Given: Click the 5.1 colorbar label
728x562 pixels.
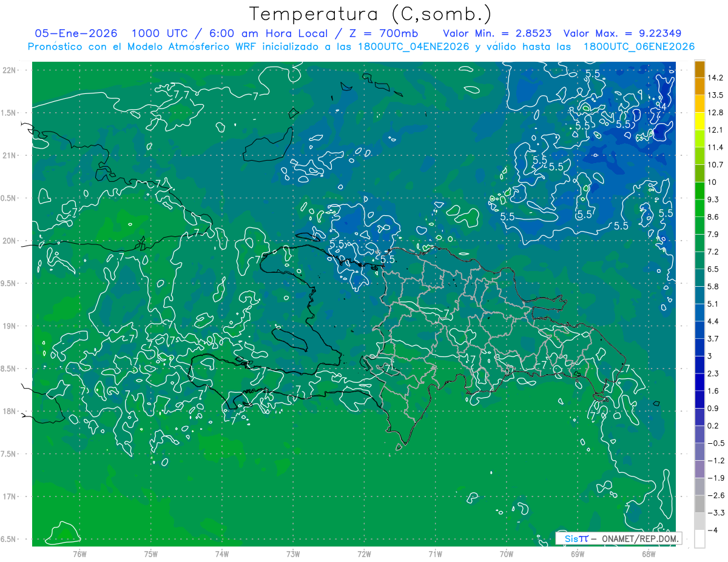Looking at the screenshot, I should 713,304.
